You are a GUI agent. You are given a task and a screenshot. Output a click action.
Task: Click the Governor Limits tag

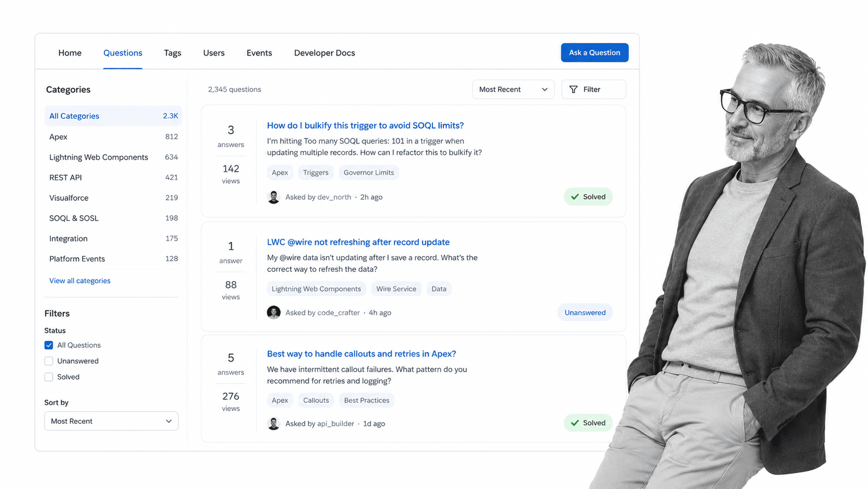click(x=369, y=173)
